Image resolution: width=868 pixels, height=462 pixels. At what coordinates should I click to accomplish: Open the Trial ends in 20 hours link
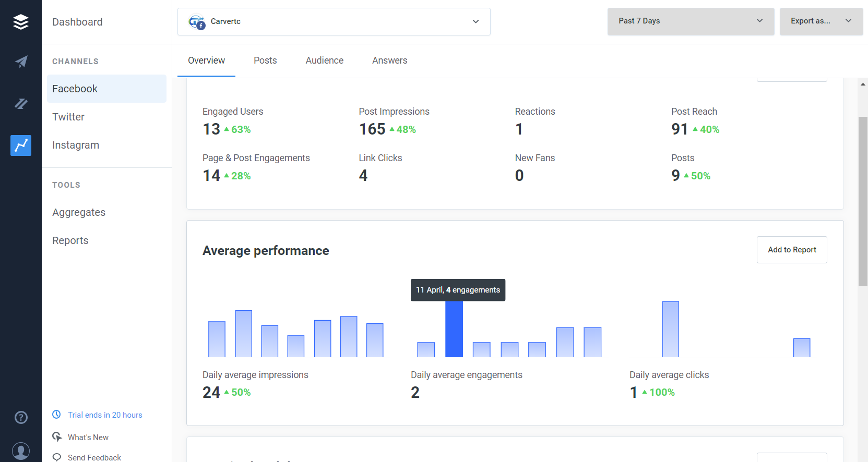tap(105, 415)
